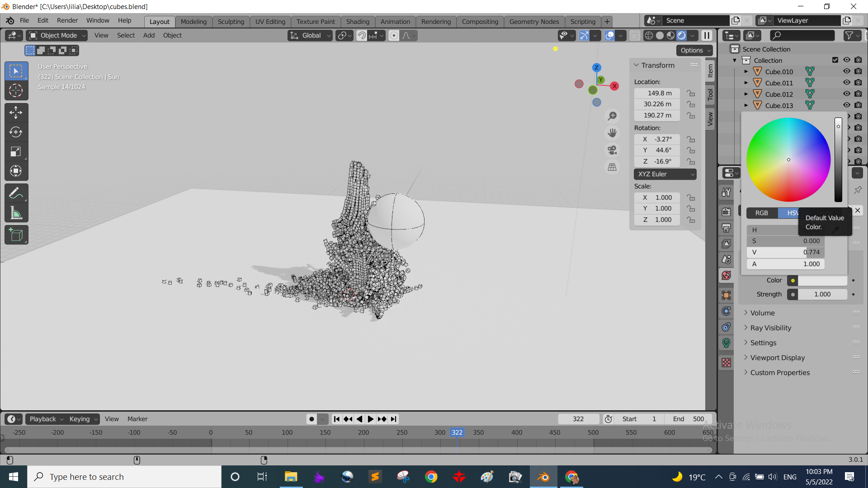The width and height of the screenshot is (868, 488).
Task: Toggle camera view with camera icon
Action: [612, 150]
